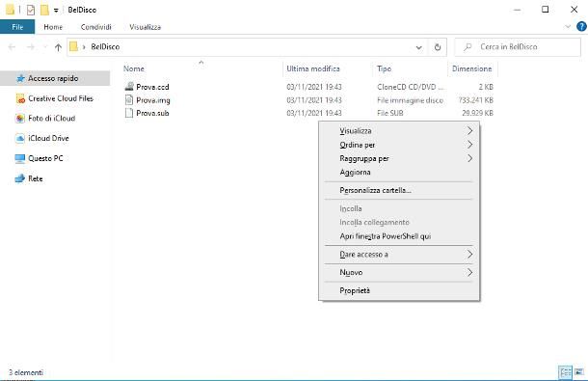Click the Properties checkmark icon in title bar
Screen dimensions: 588x381
click(31, 10)
